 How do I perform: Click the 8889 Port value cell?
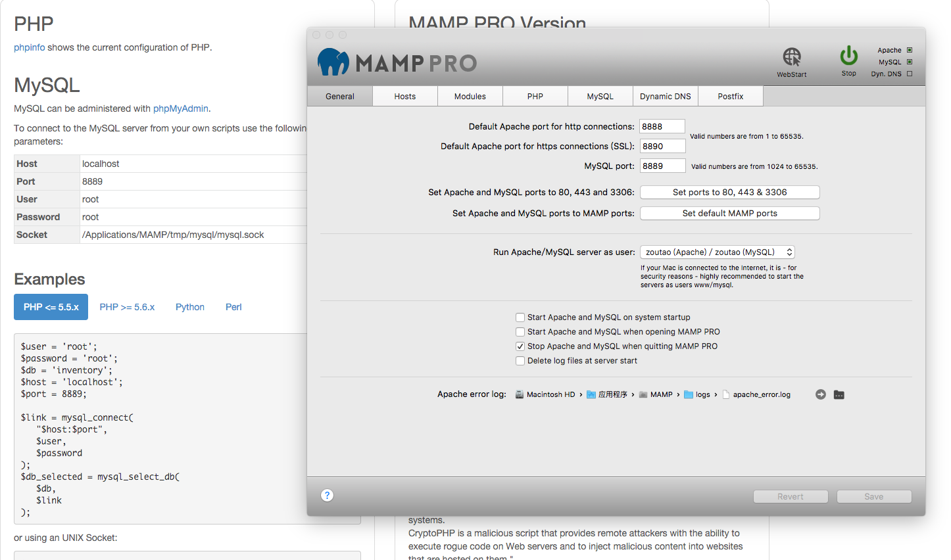pyautogui.click(x=193, y=181)
